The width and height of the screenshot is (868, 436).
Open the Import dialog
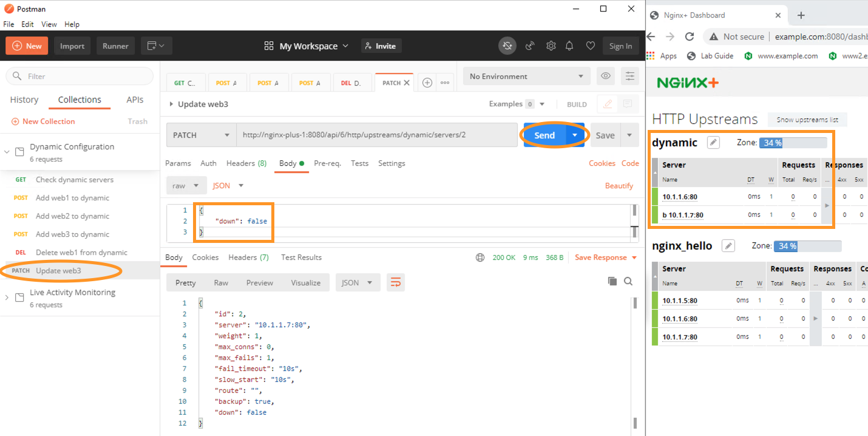[72, 46]
